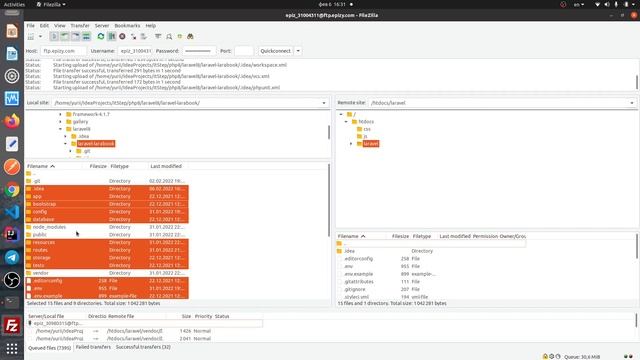Collapse the laravel8 local tree node
This screenshot has width=640, height=360.
[x=60, y=129]
